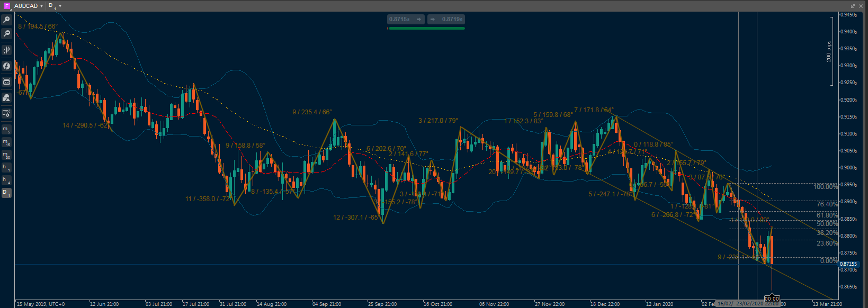
Task: Click the '11 / -358.0 / -72' swing label
Action: coord(208,199)
